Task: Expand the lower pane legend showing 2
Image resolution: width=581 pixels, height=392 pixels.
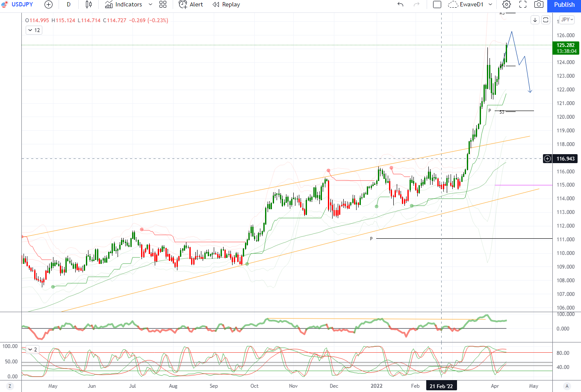Action: click(32, 349)
